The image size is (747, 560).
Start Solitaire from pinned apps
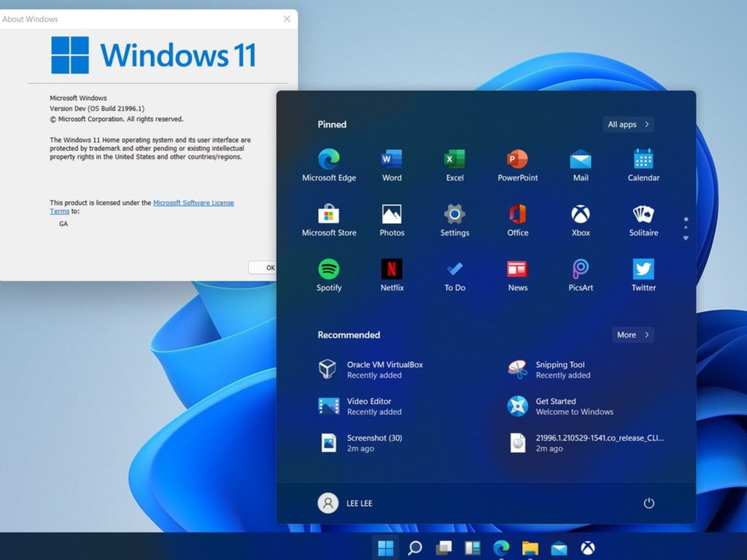(643, 220)
